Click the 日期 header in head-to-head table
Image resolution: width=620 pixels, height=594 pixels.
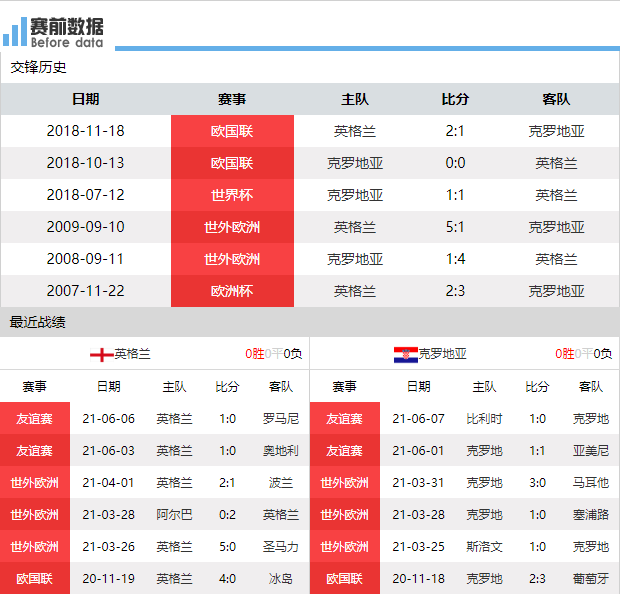[85, 99]
